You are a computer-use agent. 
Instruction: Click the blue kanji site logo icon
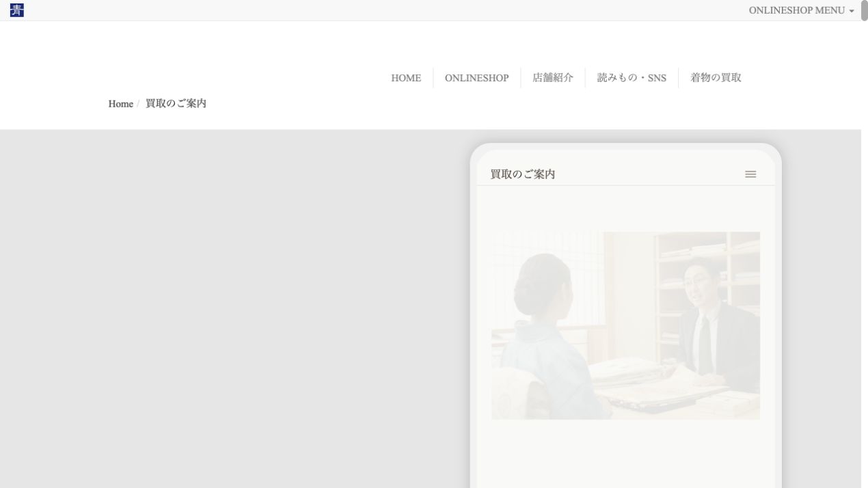coord(17,10)
